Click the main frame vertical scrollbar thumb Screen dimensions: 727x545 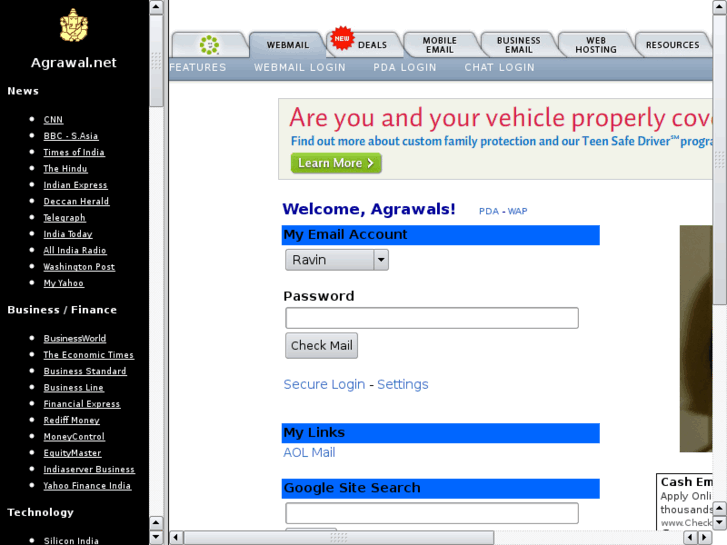tap(720, 160)
